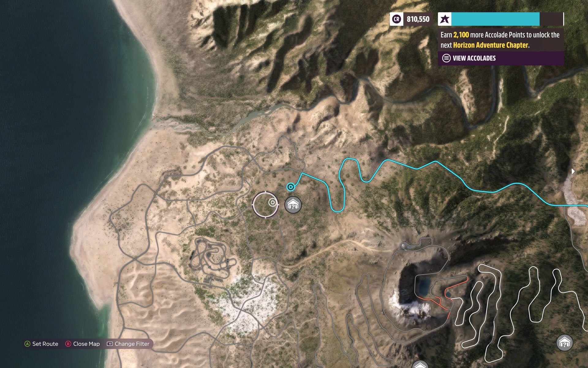Click the green A Set Route icon
Image resolution: width=588 pixels, height=368 pixels.
pyautogui.click(x=27, y=344)
